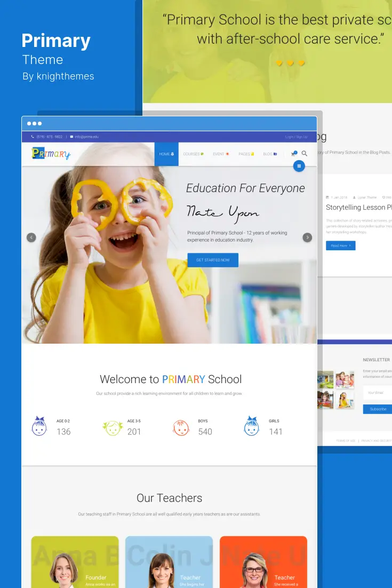This screenshot has width=392, height=588.
Task: Click the GET STARTED NOW button
Action: click(213, 260)
